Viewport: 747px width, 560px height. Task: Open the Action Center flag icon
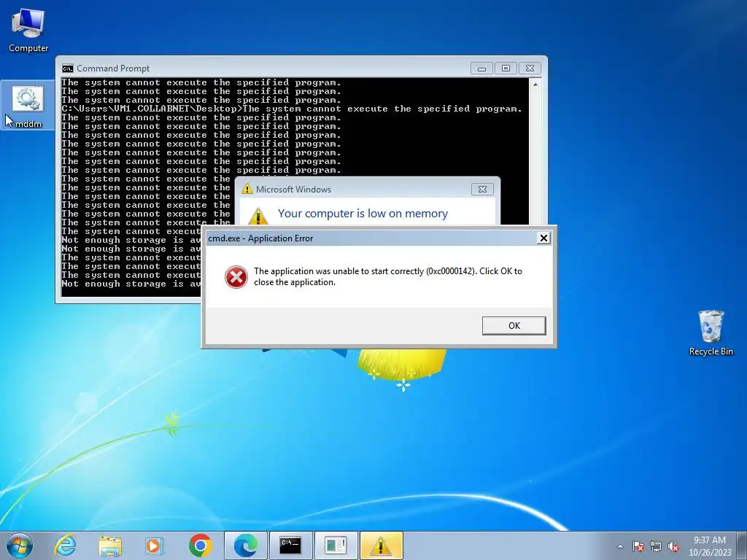(638, 546)
